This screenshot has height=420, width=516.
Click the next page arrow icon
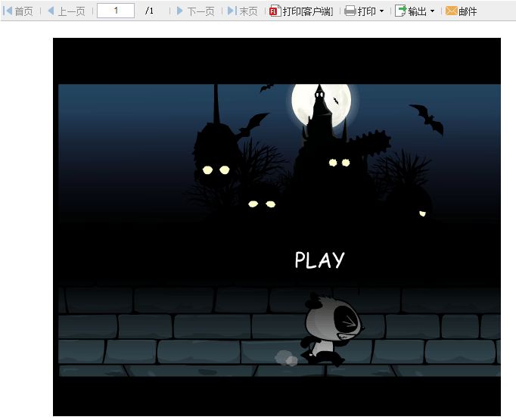pyautogui.click(x=180, y=11)
